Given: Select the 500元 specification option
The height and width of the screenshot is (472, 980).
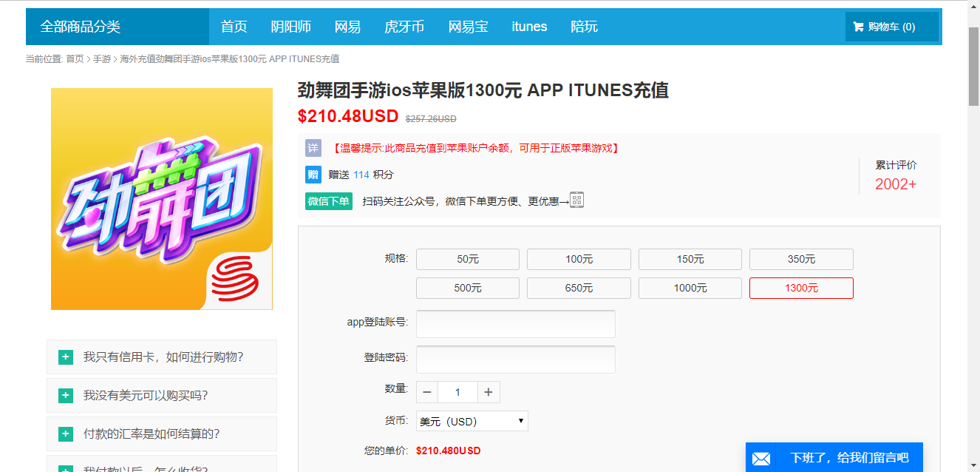Looking at the screenshot, I should (x=467, y=288).
